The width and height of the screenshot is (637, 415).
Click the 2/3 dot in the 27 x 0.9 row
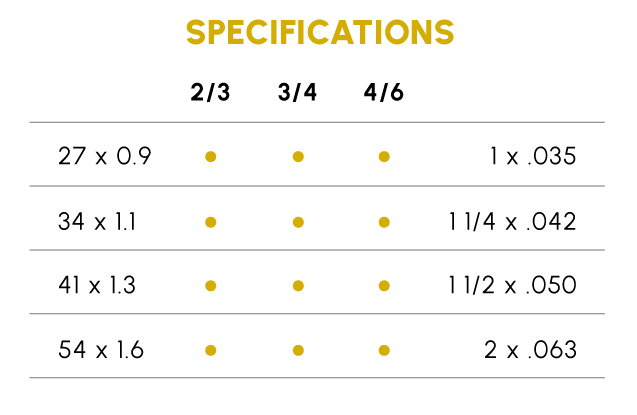click(210, 157)
